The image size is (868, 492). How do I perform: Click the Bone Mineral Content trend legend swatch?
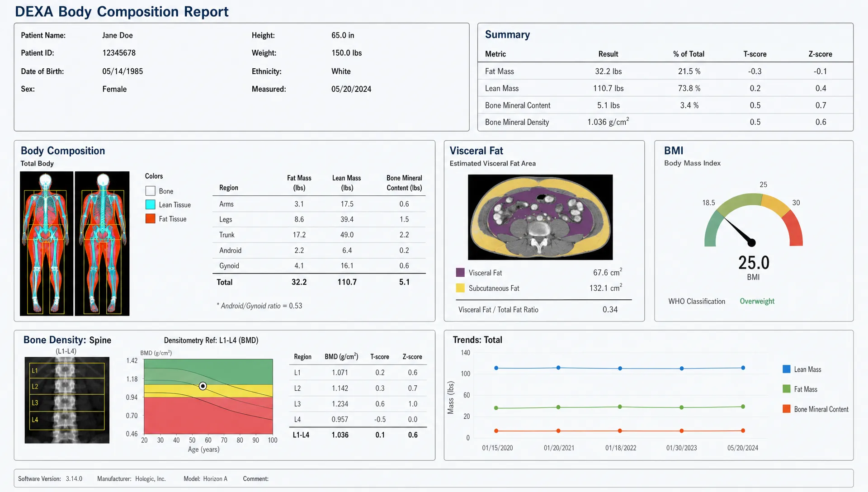tap(787, 409)
